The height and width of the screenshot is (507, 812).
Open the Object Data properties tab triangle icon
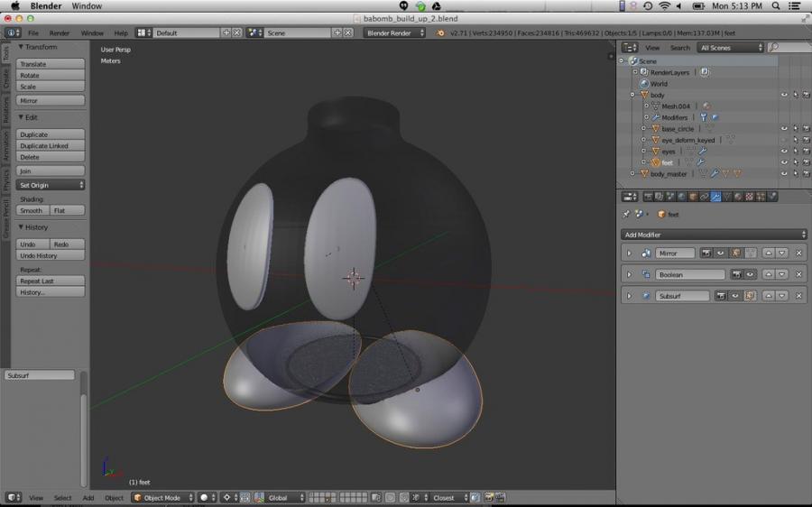tap(727, 197)
